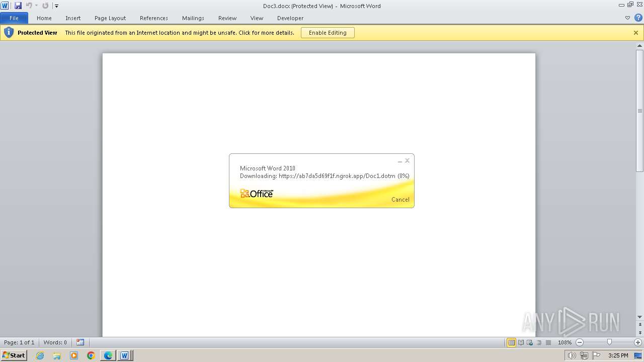Click the Protected View shield info icon
The image size is (644, 362).
(x=9, y=33)
